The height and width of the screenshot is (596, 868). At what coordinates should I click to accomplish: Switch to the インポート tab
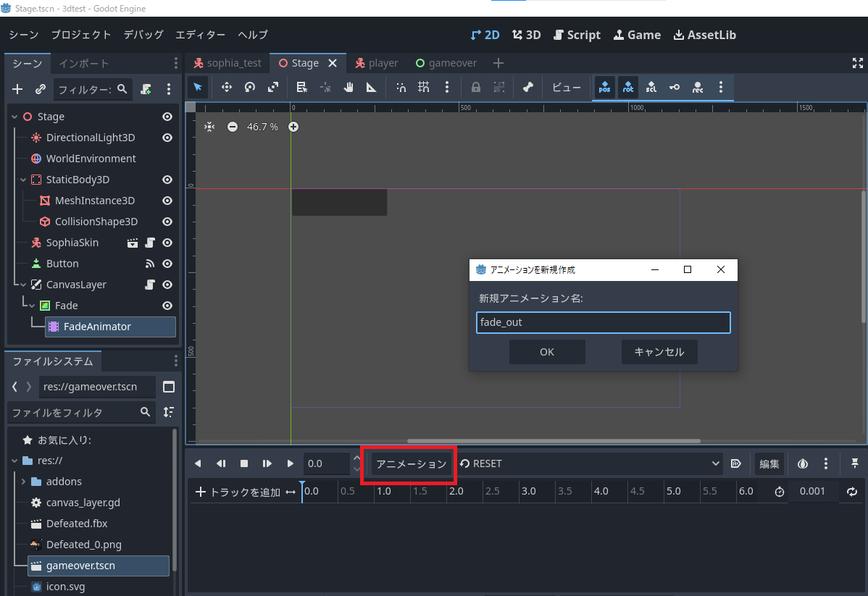[x=84, y=64]
